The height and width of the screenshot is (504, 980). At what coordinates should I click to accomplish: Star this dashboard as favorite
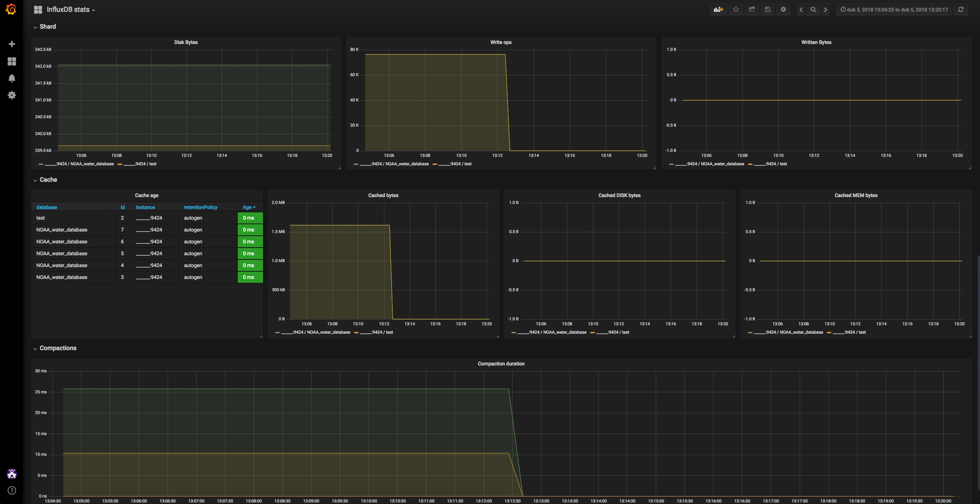click(x=736, y=10)
